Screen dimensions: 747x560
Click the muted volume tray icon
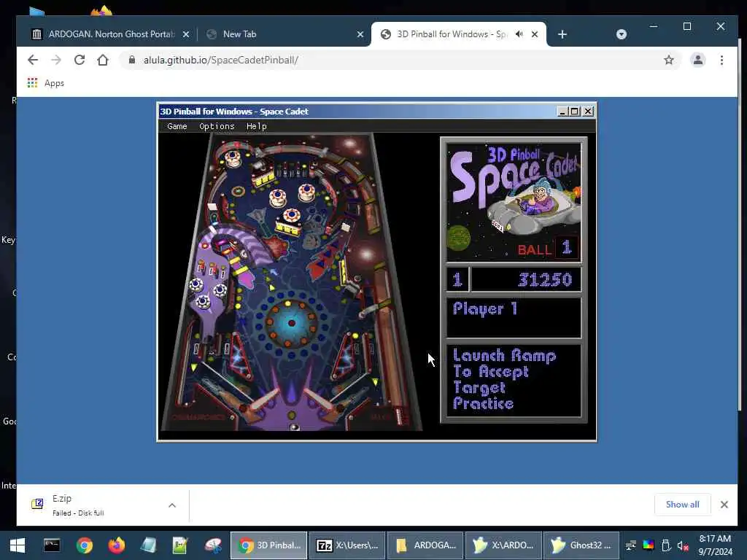(x=683, y=545)
